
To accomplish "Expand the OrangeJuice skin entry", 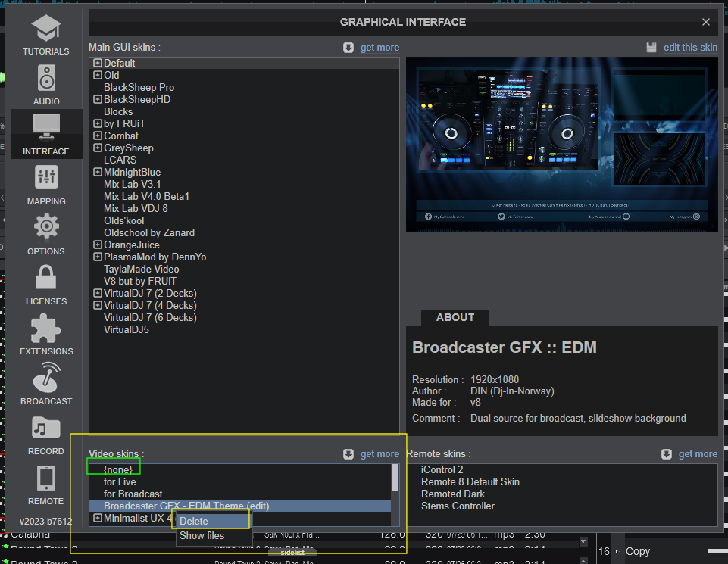I will (98, 245).
